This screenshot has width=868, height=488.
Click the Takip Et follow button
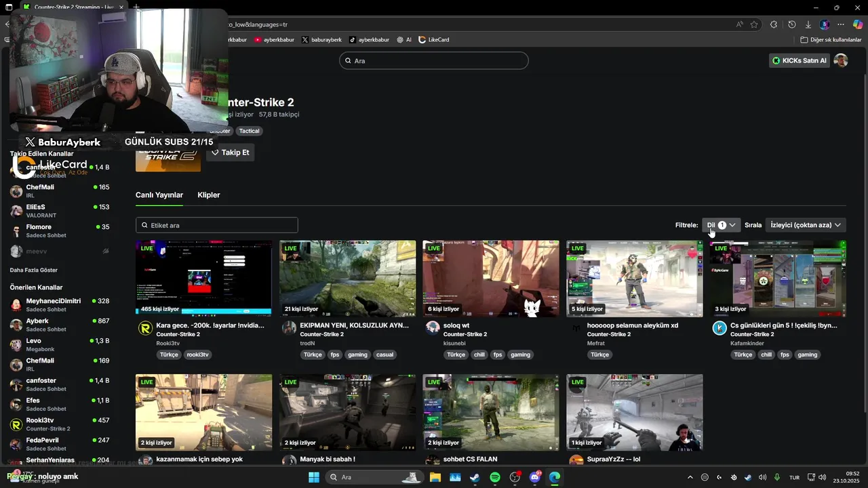pos(230,152)
